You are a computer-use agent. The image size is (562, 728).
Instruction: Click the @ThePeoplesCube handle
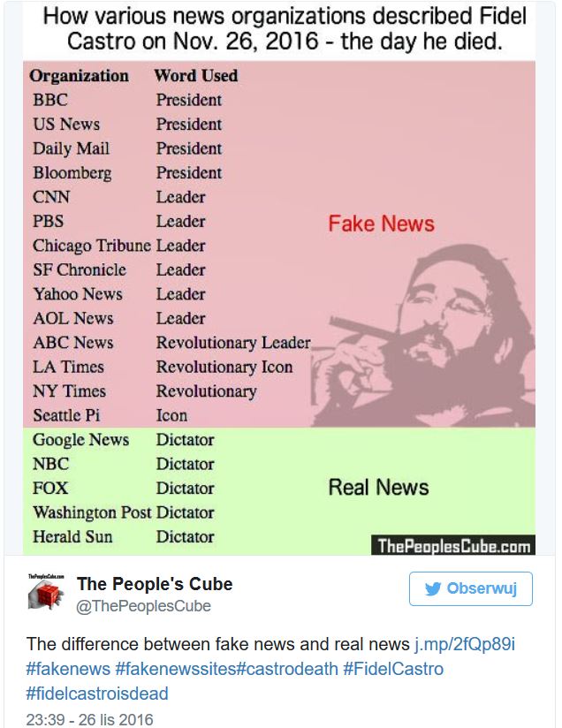144,606
